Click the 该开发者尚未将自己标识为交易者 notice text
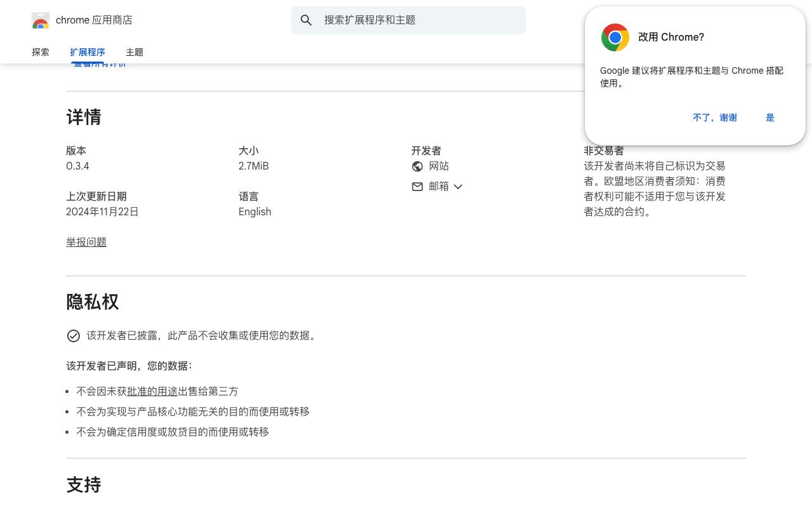This screenshot has width=812, height=508. pyautogui.click(x=655, y=189)
